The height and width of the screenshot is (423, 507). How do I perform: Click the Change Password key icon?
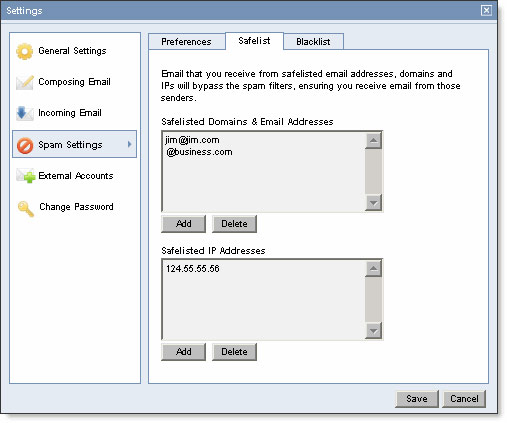(x=26, y=209)
